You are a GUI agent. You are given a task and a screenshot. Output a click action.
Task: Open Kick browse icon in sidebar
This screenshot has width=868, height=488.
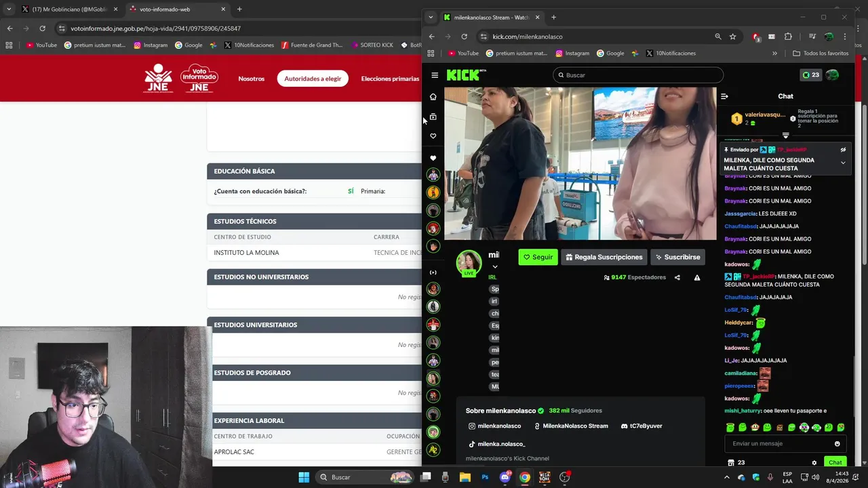(x=433, y=117)
